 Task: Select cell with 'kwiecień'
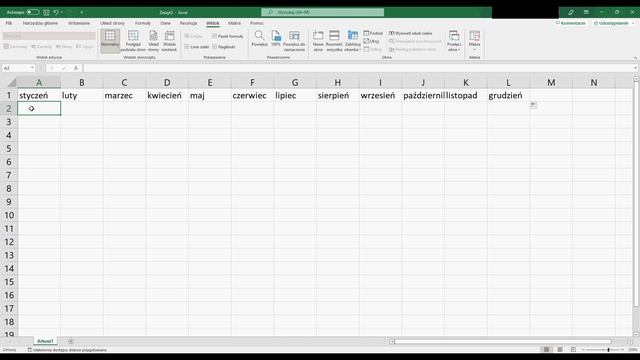(x=167, y=96)
